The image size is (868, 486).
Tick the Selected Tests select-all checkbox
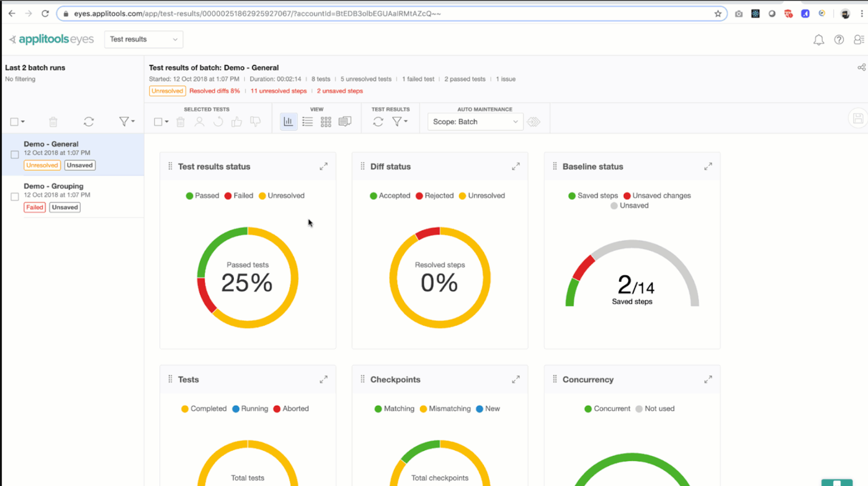(158, 122)
